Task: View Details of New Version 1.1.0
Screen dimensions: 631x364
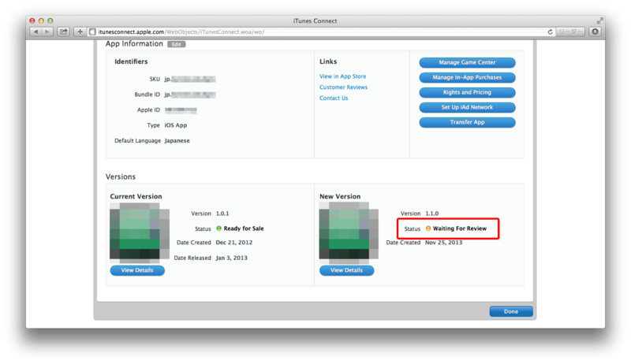Action: pos(346,270)
